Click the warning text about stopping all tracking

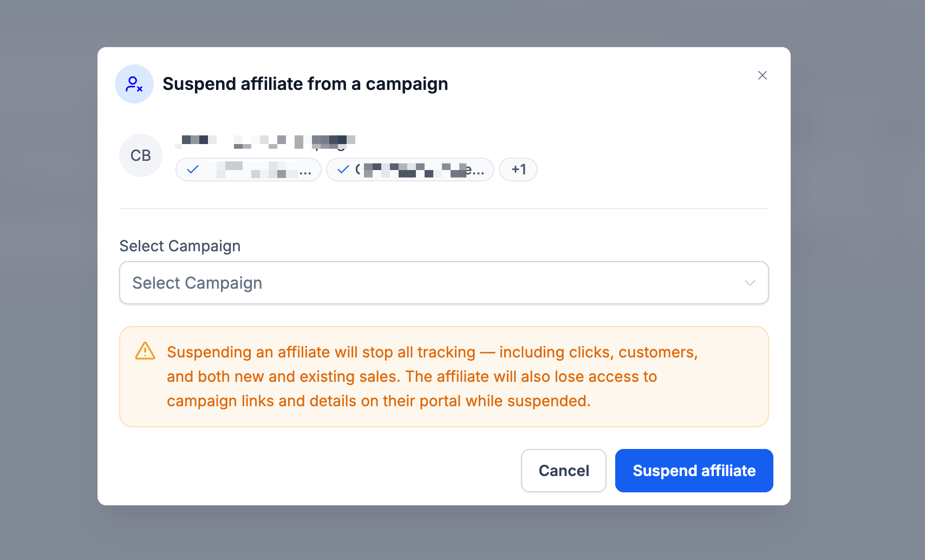click(x=432, y=352)
